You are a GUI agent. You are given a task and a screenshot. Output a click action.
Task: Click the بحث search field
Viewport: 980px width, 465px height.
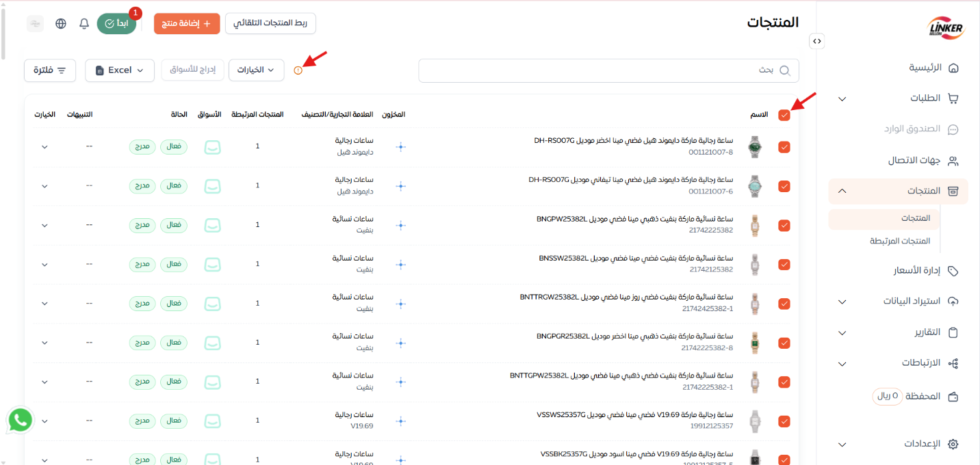[608, 70]
